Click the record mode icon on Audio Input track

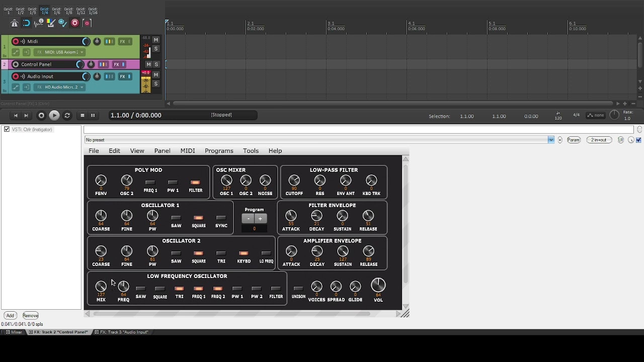click(x=26, y=87)
